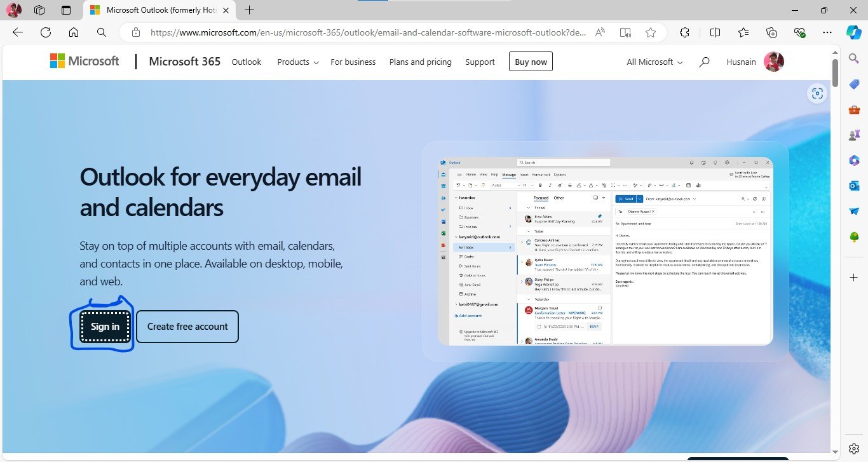
Task: Go to the Home page icon
Action: click(74, 32)
